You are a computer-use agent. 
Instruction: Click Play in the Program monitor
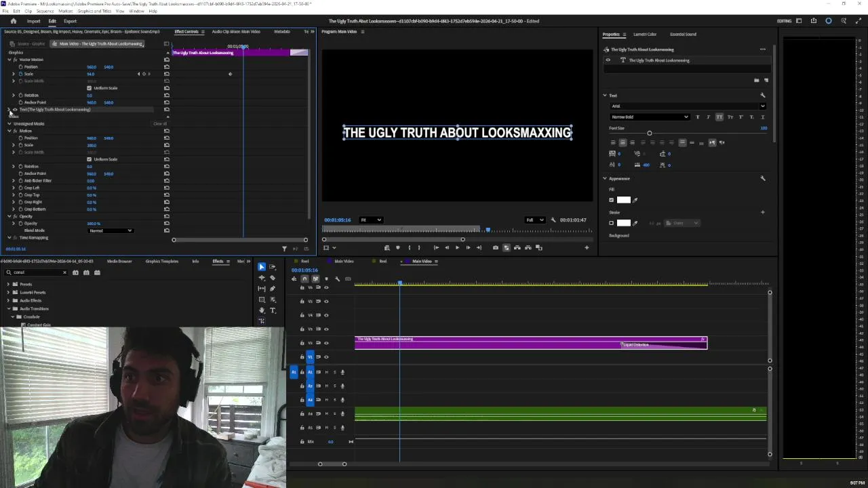click(457, 247)
